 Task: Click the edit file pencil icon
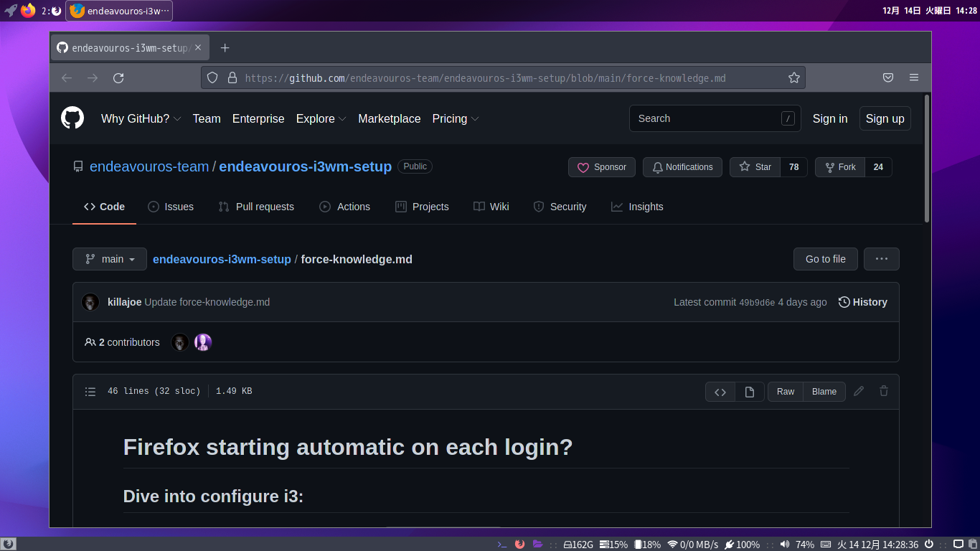[859, 391]
